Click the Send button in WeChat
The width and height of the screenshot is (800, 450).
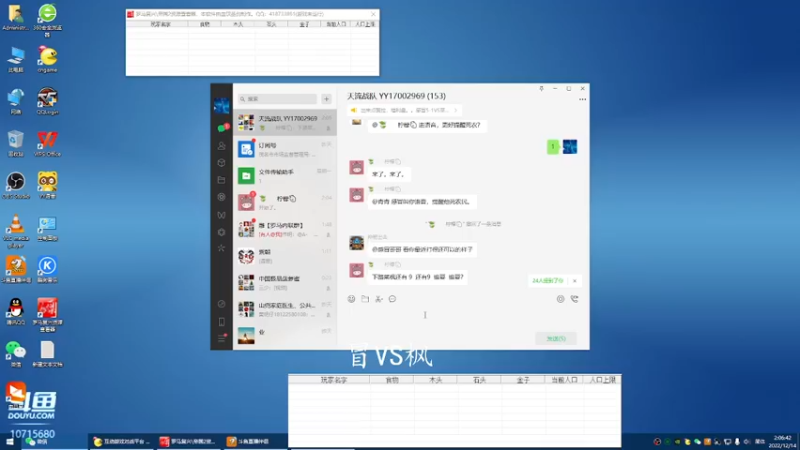coord(556,338)
